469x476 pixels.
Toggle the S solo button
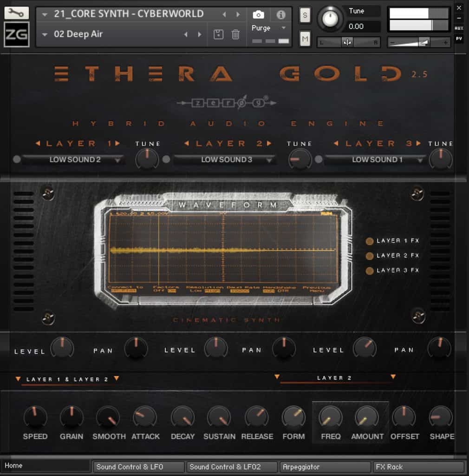tap(305, 15)
